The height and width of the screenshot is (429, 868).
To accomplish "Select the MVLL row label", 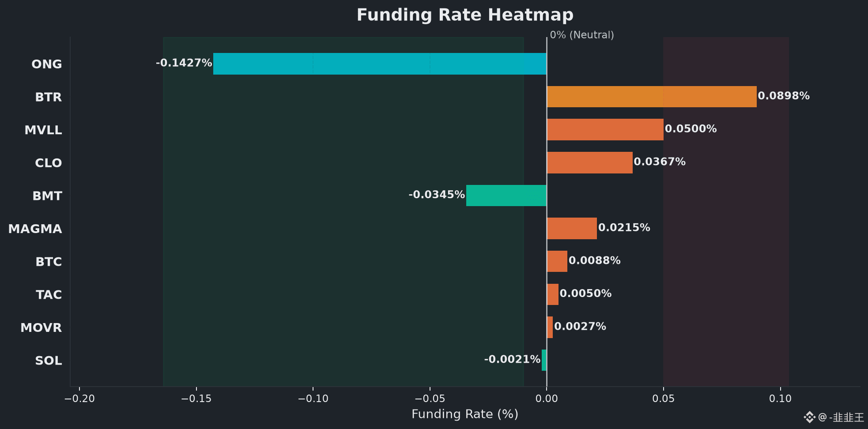I will pyautogui.click(x=43, y=130).
